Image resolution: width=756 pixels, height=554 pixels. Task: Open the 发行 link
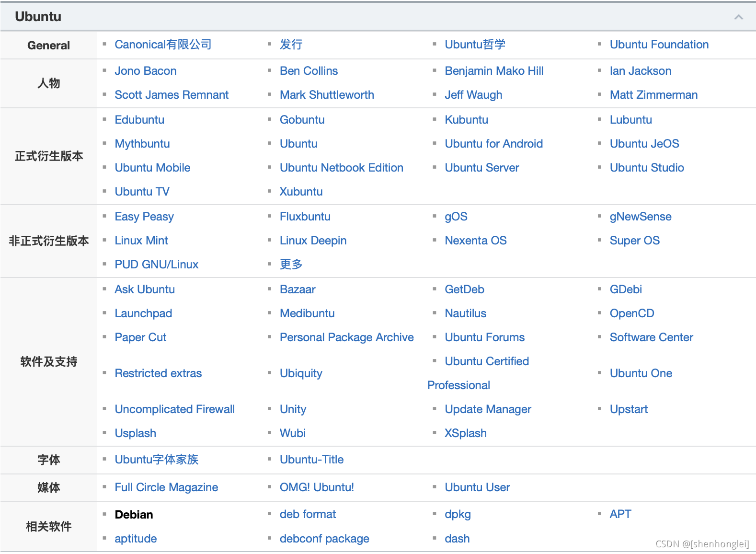(x=291, y=45)
